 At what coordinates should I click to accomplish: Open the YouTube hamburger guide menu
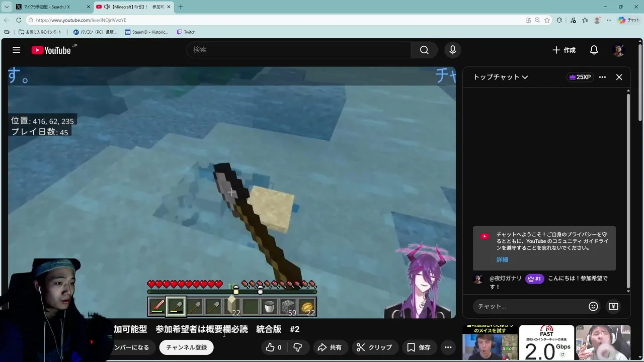click(x=16, y=50)
